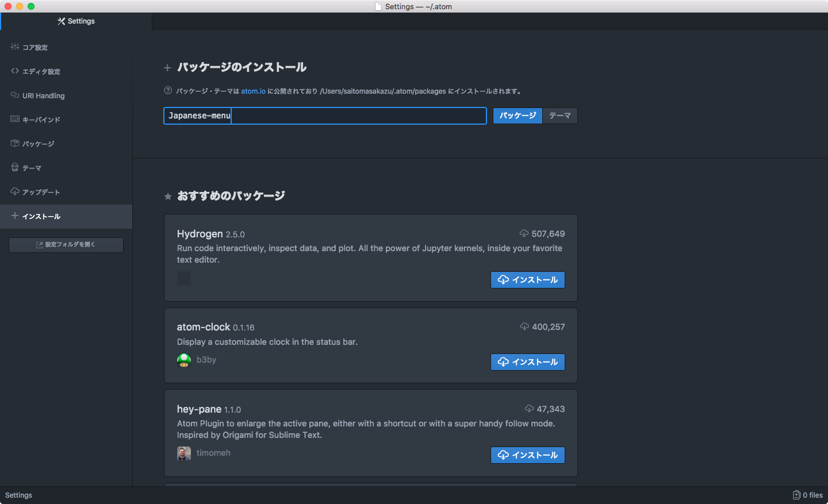The width and height of the screenshot is (828, 504).
Task: Click the keyboard icon beside キーバインド
Action: [x=15, y=119]
